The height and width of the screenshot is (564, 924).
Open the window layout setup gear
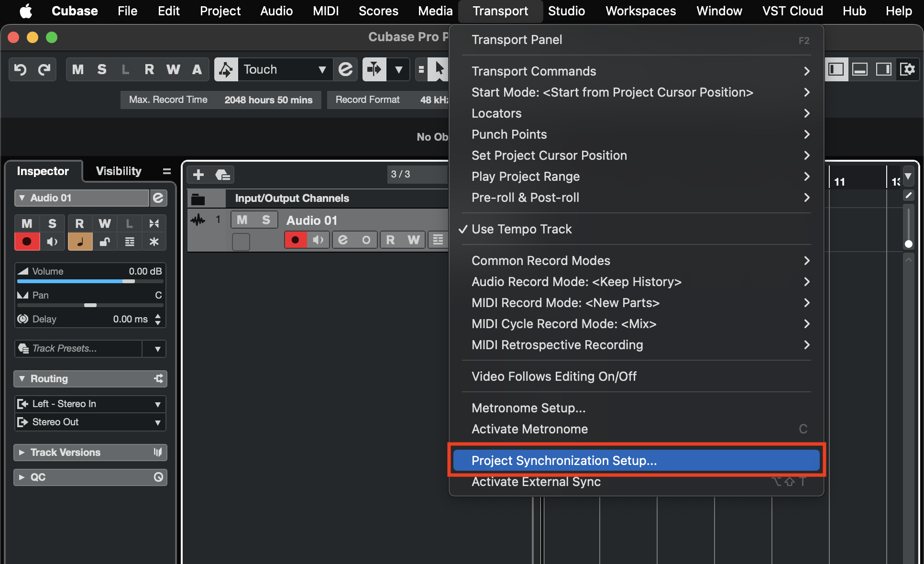point(907,70)
